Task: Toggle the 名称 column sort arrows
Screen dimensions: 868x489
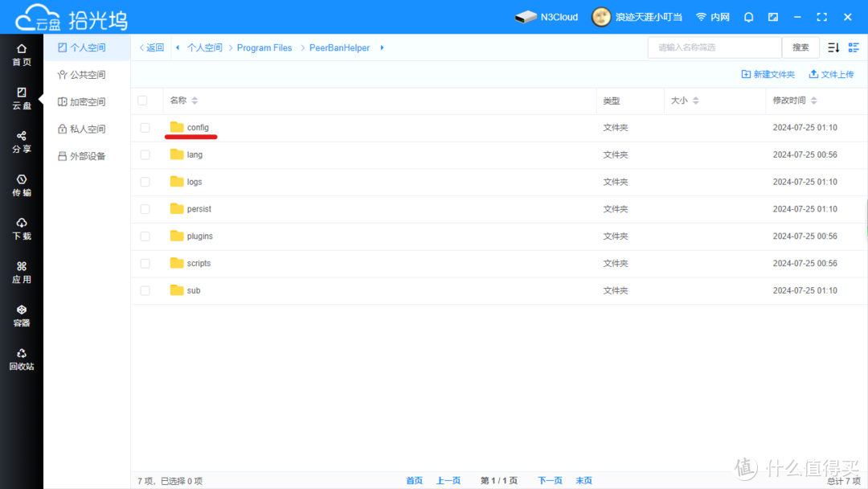Action: pyautogui.click(x=196, y=100)
